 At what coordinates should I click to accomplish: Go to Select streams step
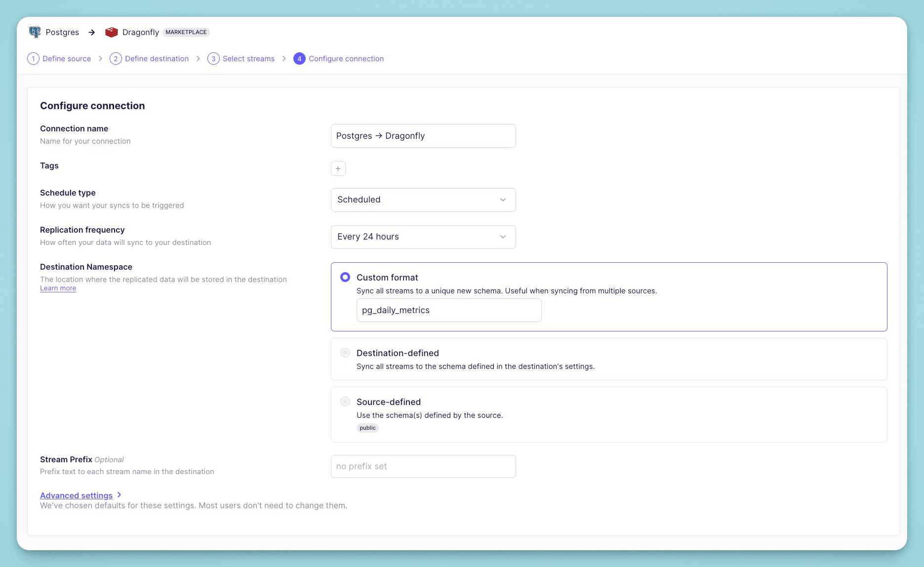248,59
